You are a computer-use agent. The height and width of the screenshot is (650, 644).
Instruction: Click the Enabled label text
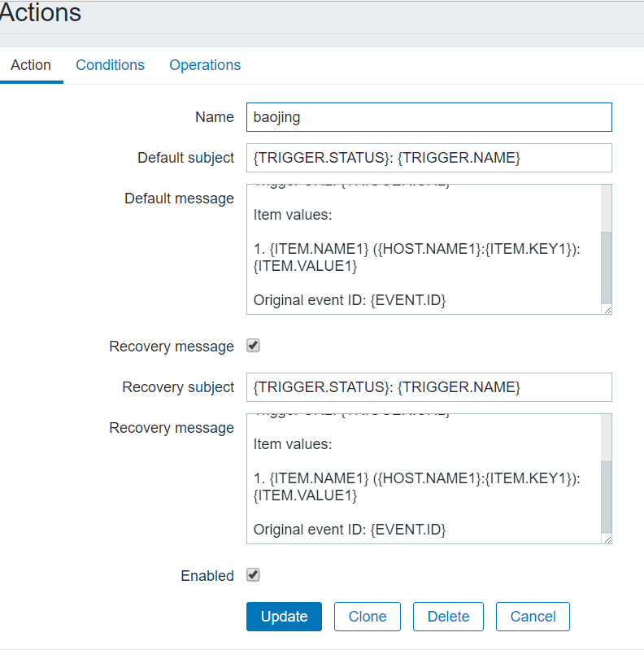pyautogui.click(x=207, y=576)
